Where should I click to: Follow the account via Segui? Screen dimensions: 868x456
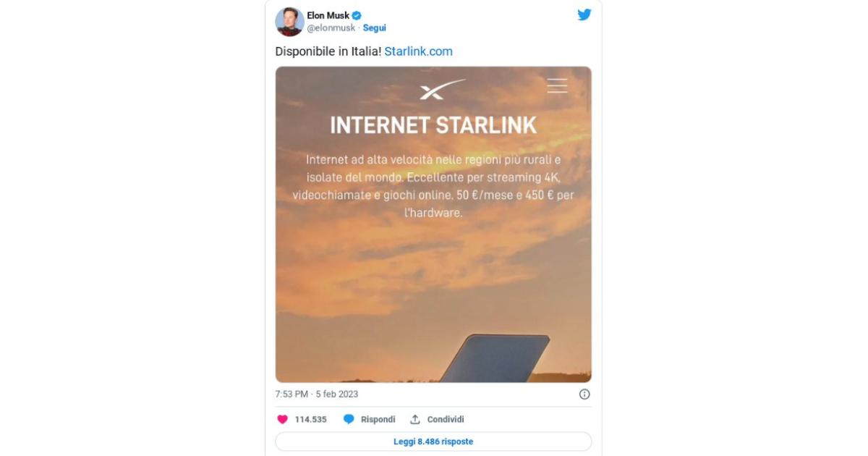click(x=374, y=28)
